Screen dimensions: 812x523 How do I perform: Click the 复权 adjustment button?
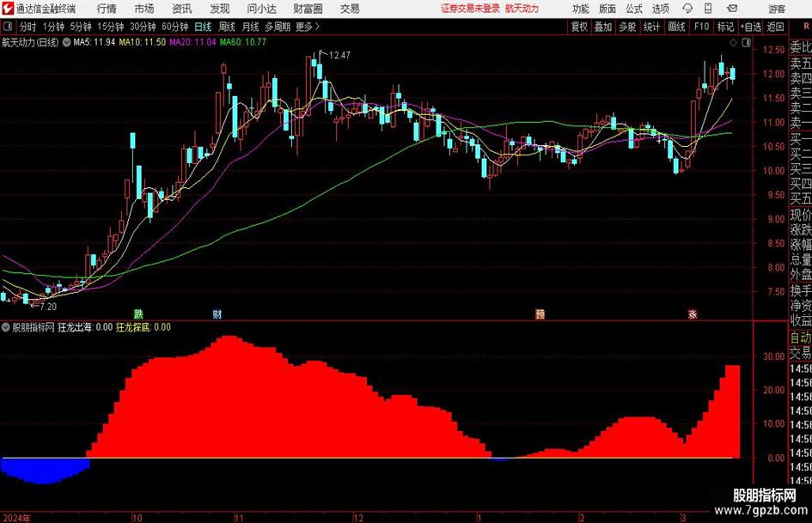(x=579, y=27)
